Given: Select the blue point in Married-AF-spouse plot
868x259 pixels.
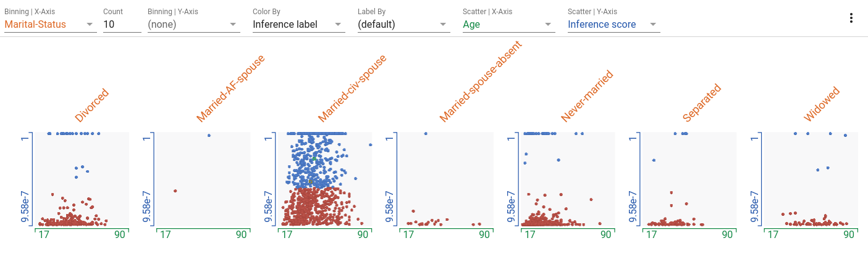Looking at the screenshot, I should click(209, 135).
